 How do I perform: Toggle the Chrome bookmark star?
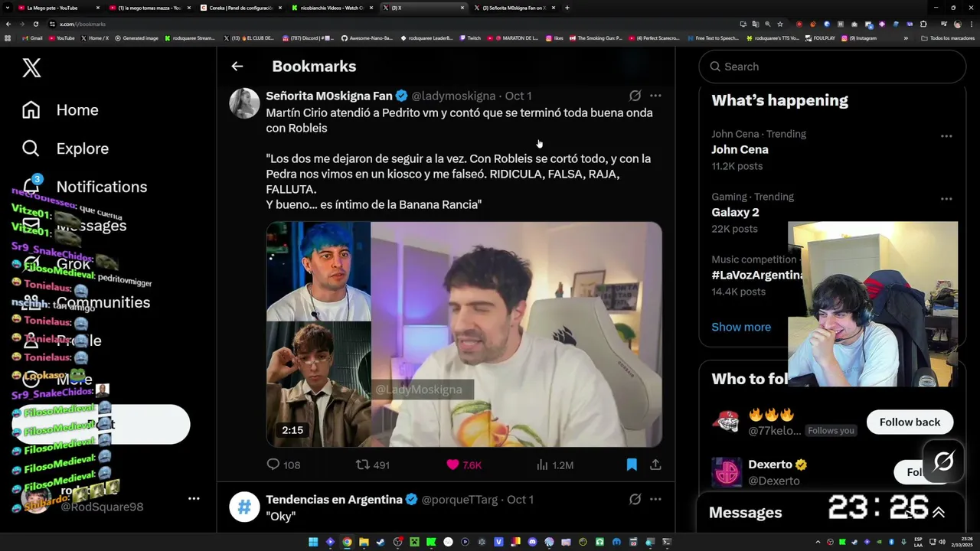(780, 24)
